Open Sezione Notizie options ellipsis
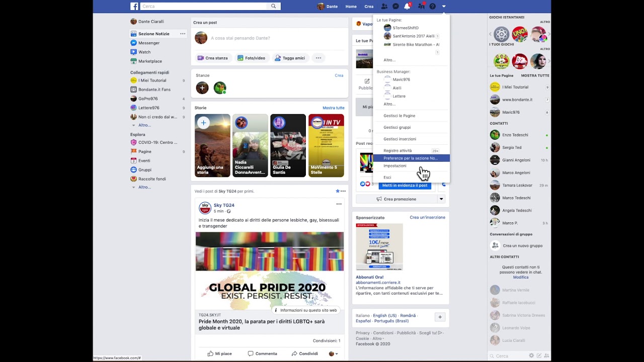This screenshot has width=644, height=362. click(x=183, y=34)
